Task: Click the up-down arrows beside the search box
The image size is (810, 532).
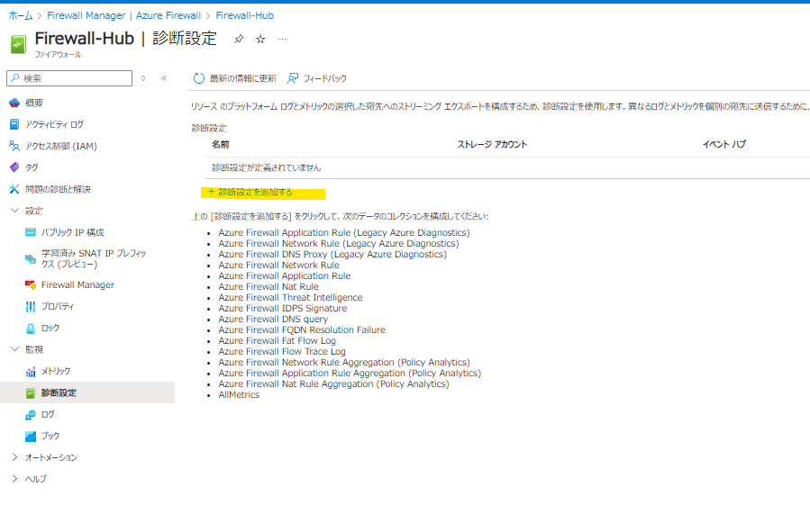Action: (143, 78)
